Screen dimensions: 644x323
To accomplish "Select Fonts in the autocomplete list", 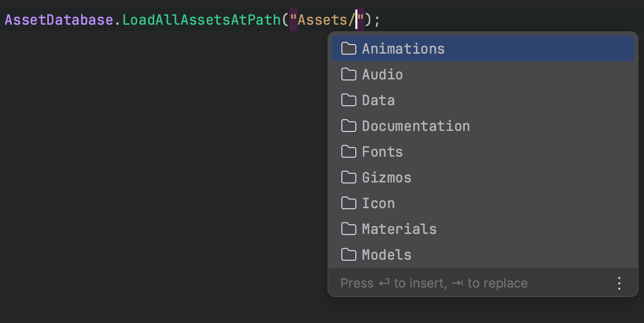I will click(382, 152).
